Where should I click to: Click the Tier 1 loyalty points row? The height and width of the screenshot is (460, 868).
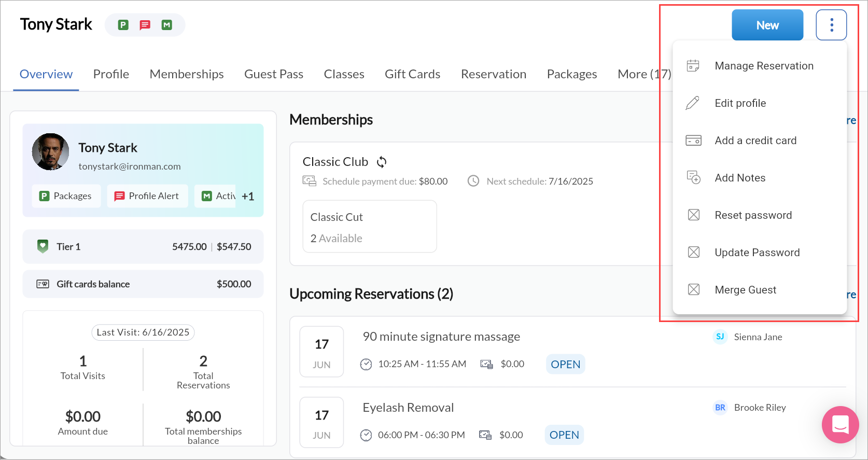click(143, 247)
